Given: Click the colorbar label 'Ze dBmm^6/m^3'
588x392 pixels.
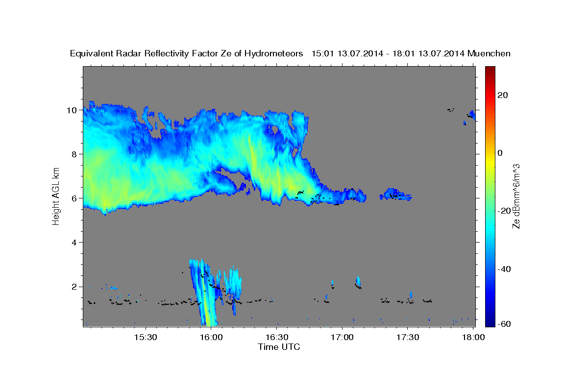Looking at the screenshot, I should 515,196.
